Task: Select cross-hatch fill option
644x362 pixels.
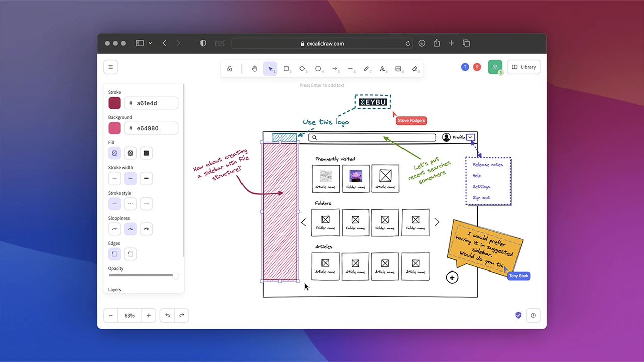Action: pos(130,153)
